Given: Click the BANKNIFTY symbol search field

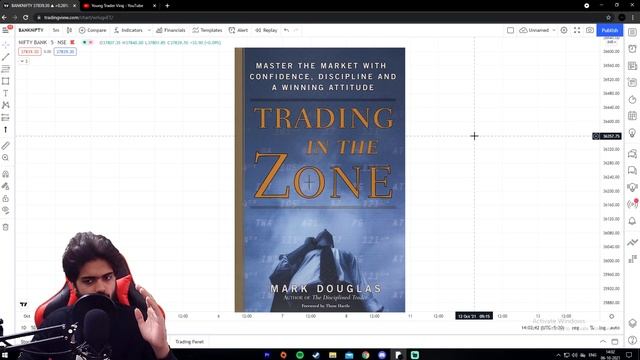Looking at the screenshot, I should [31, 30].
